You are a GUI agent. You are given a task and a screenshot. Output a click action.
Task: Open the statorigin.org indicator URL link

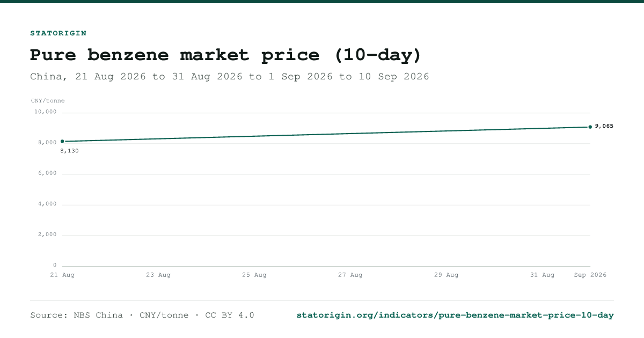(x=455, y=315)
